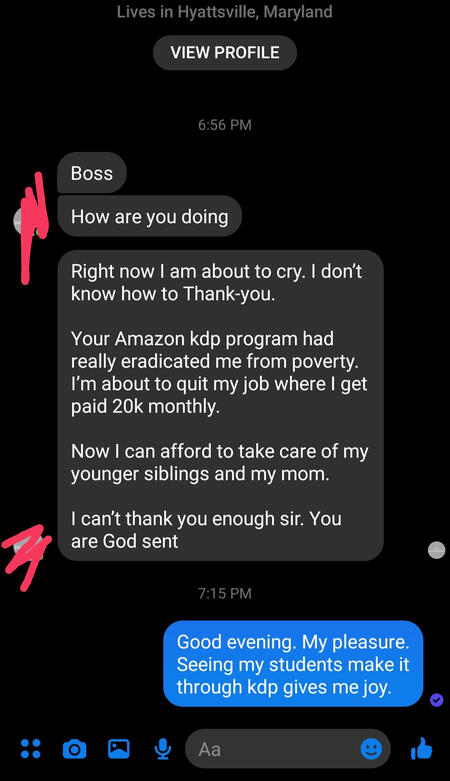Screen dimensions: 450x781
Task: Select the "Boss" message bubble
Action: coord(92,173)
